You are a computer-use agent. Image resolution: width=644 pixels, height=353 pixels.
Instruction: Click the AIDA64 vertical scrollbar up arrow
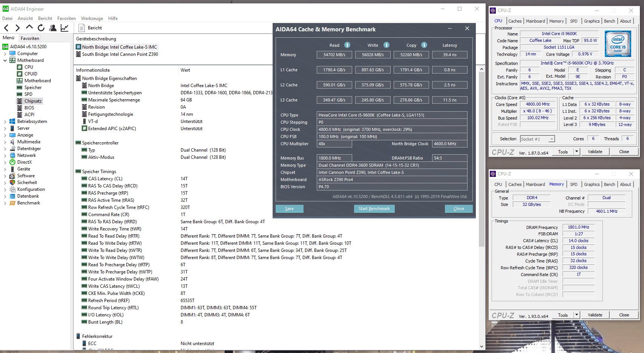click(x=481, y=69)
